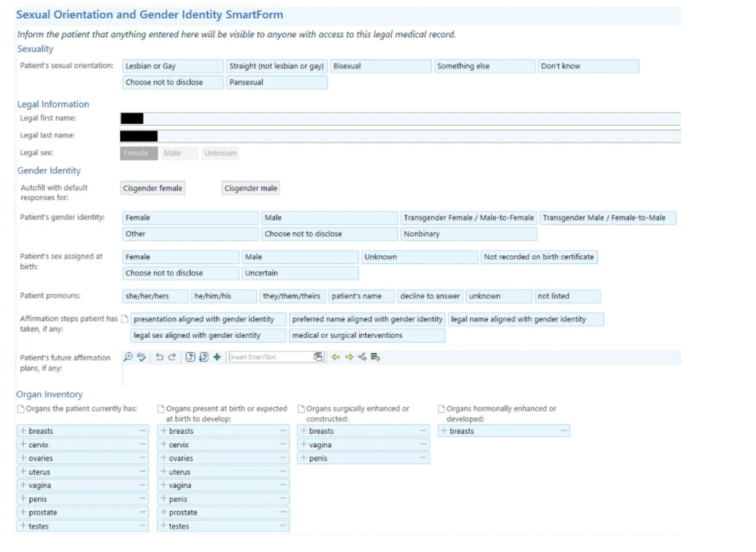This screenshot has width=756, height=552.
Task: Click the Insert SmartText input field
Action: (270, 357)
